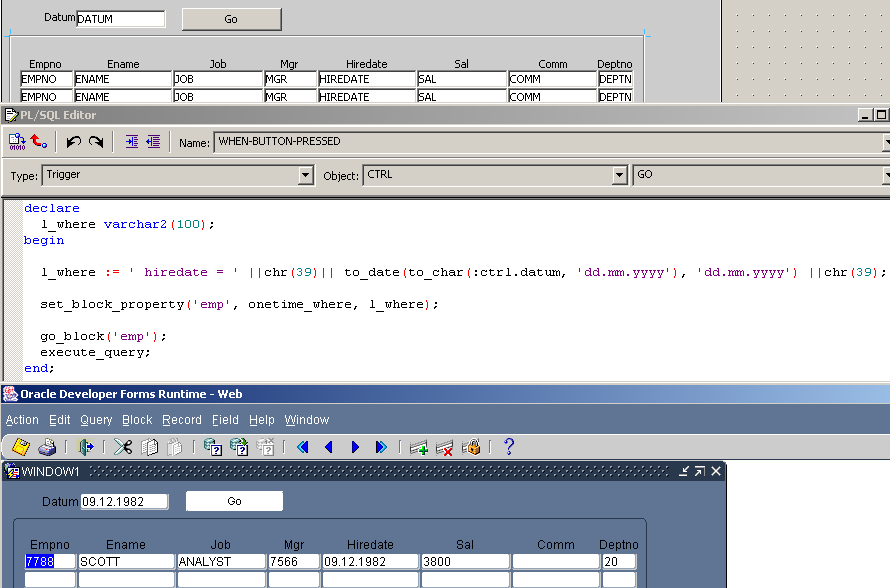Click the Save icon in Forms Runtime toolbar
This screenshot has width=890, height=588.
point(20,447)
